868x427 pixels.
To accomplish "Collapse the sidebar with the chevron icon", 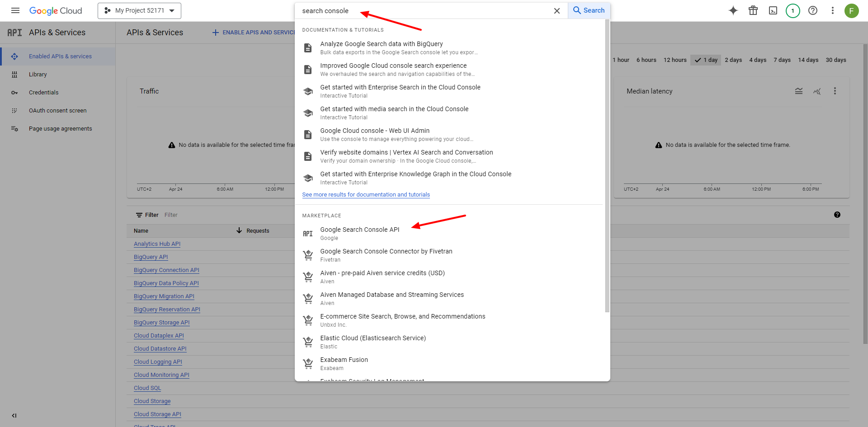I will pyautogui.click(x=14, y=416).
